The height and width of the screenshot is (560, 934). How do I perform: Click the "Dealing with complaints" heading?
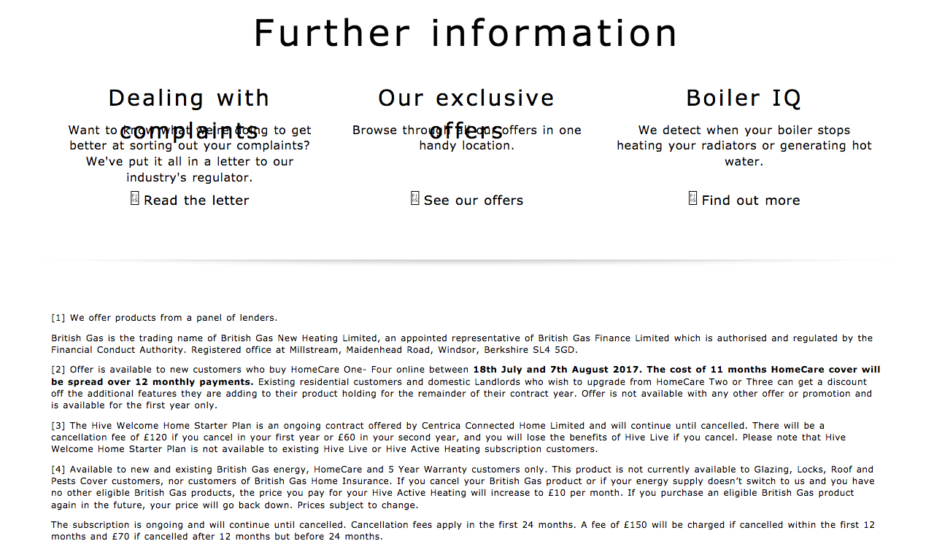(x=189, y=98)
